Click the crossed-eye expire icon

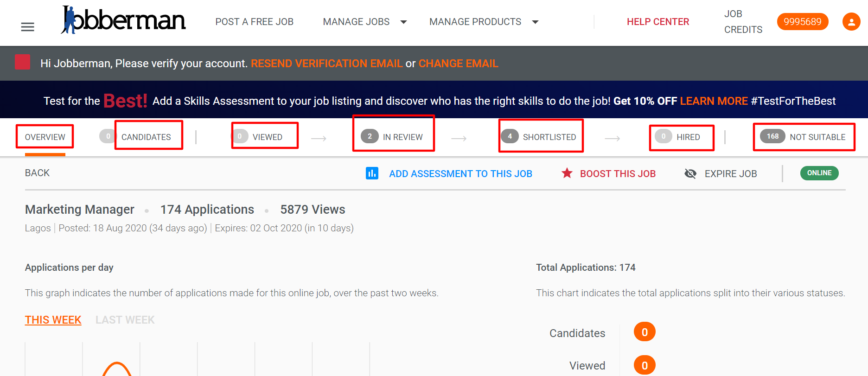click(690, 173)
